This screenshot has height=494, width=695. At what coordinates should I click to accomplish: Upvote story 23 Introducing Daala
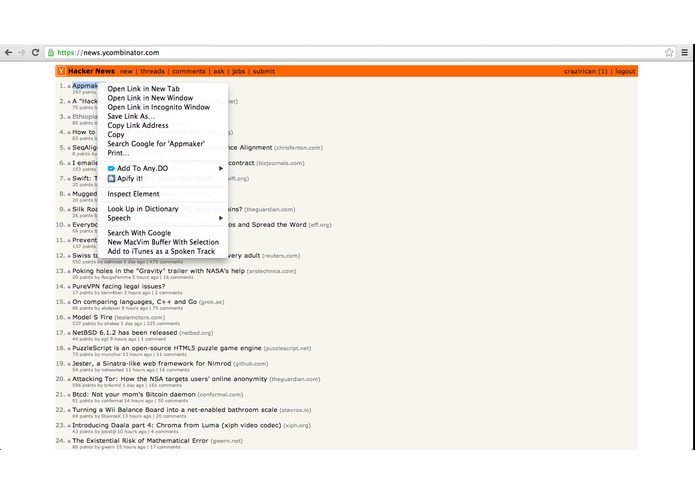pos(69,425)
